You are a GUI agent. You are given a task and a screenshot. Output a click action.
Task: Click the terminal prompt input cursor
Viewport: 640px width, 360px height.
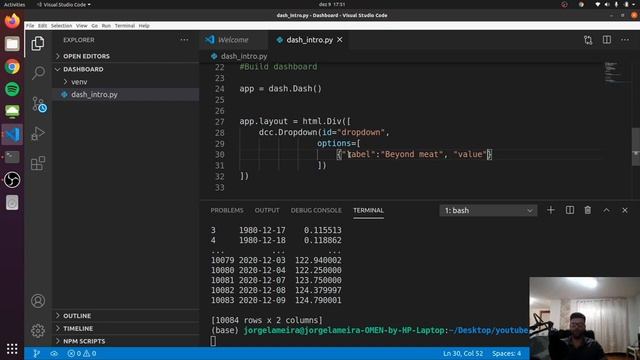(213, 341)
